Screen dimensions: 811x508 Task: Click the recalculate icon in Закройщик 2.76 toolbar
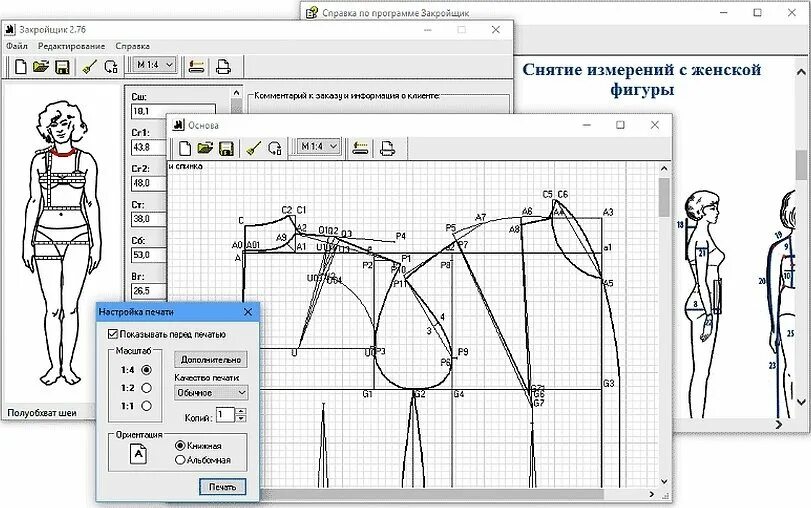coord(111,67)
